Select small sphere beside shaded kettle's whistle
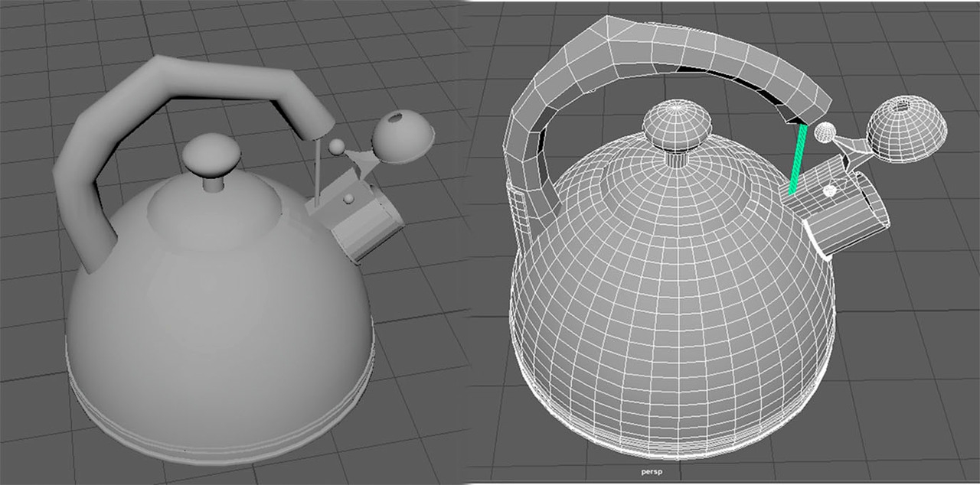This screenshot has width=980, height=485. click(x=335, y=145)
